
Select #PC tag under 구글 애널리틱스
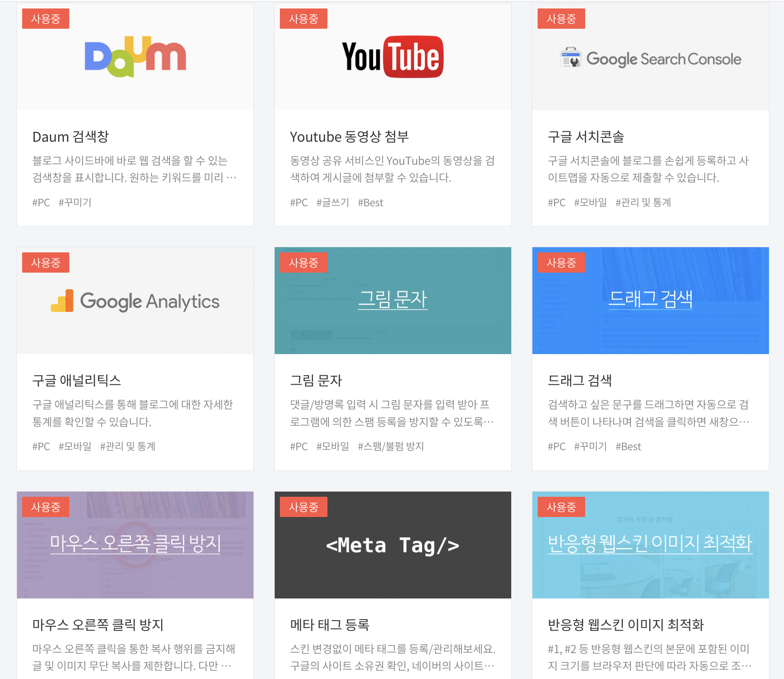41,446
